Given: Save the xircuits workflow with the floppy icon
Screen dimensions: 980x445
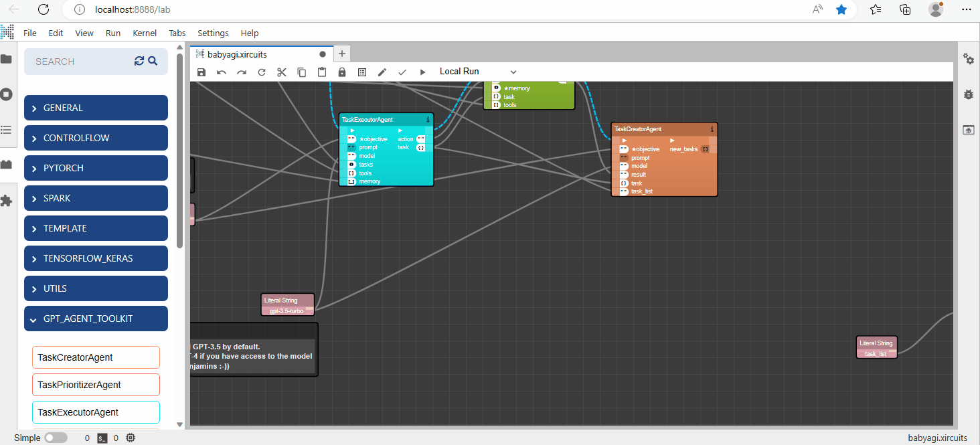Looking at the screenshot, I should pos(201,72).
